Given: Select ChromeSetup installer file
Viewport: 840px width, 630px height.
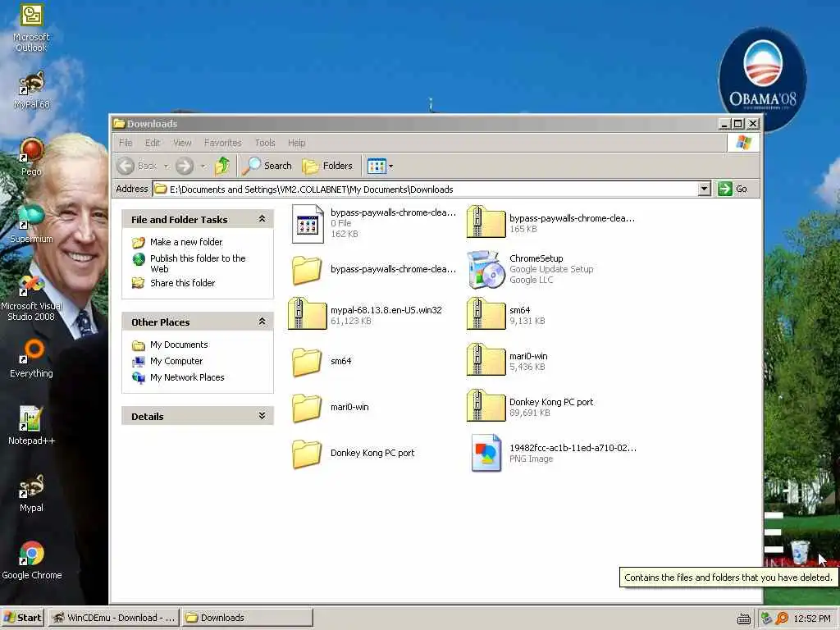Looking at the screenshot, I should 531,269.
